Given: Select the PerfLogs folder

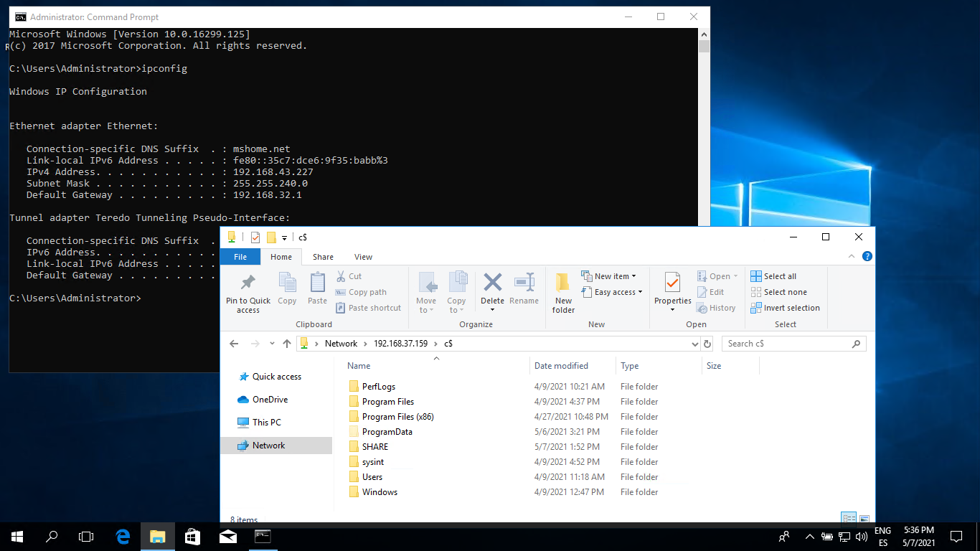Looking at the screenshot, I should [x=378, y=387].
